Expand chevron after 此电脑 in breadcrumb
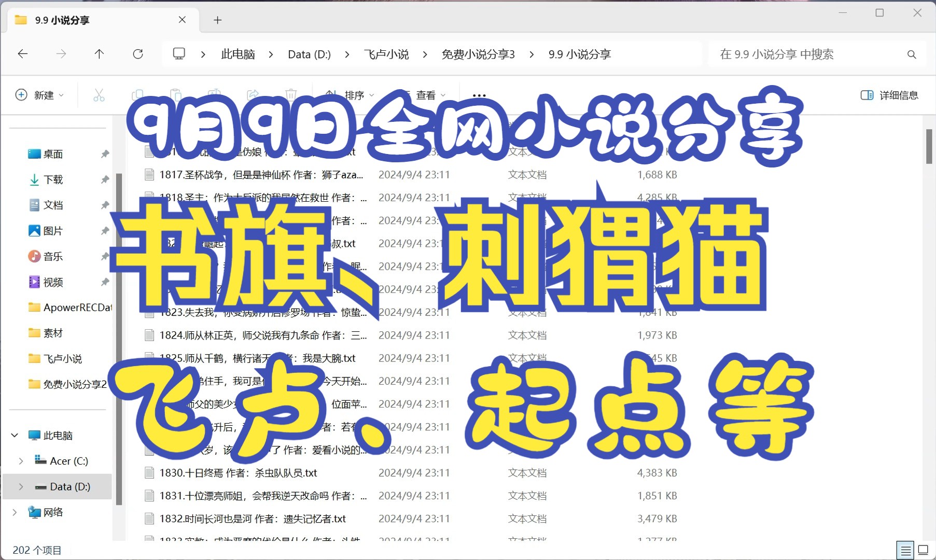 (x=271, y=54)
